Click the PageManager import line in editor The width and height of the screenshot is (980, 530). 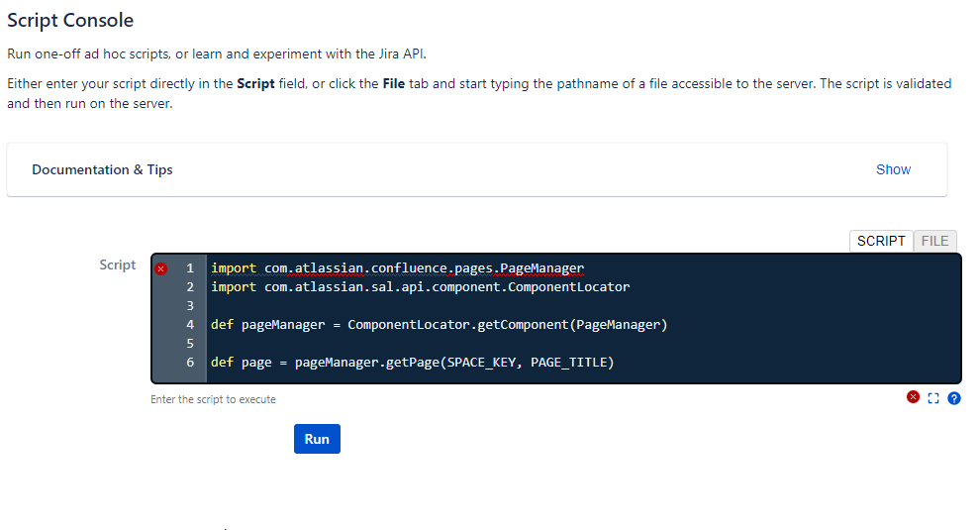(397, 268)
